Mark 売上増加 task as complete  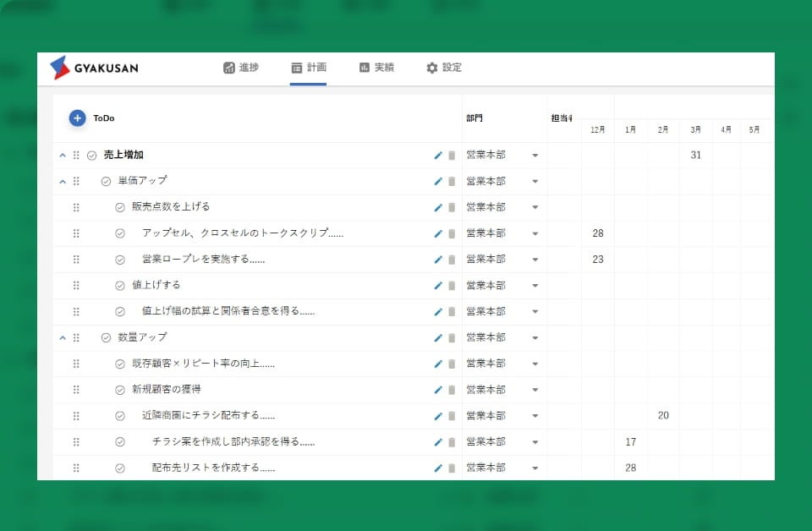pos(92,156)
